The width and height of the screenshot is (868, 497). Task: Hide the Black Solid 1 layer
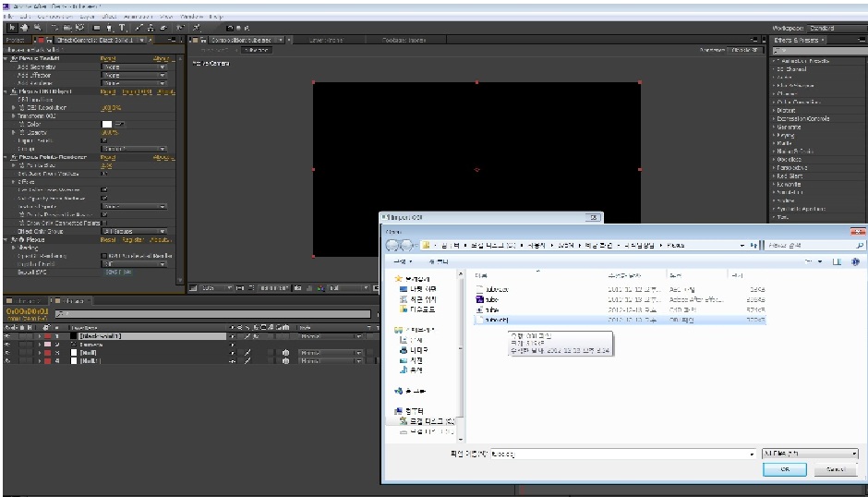(x=7, y=336)
